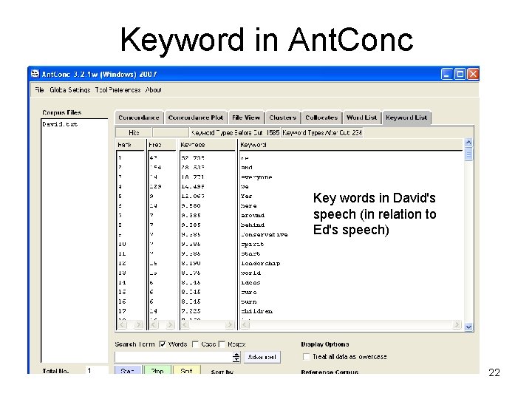Select the Keyword List tab
Screen dimensions: 532x399
click(406, 117)
